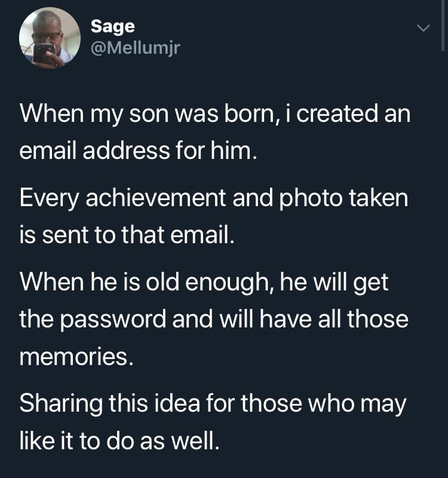Select the line 'Every achievement and photo taken'

tap(214, 199)
